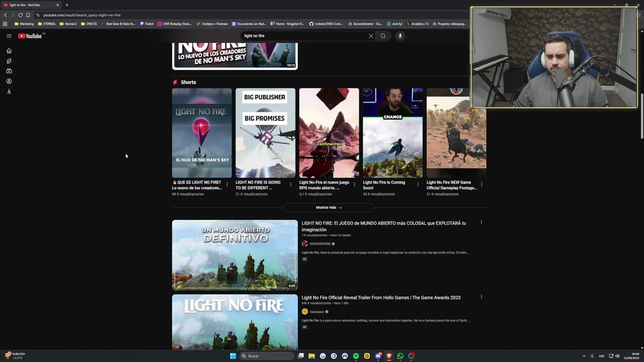The height and width of the screenshot is (362, 644).
Task: Open the Marketing bookmarks folder
Action: click(x=24, y=24)
